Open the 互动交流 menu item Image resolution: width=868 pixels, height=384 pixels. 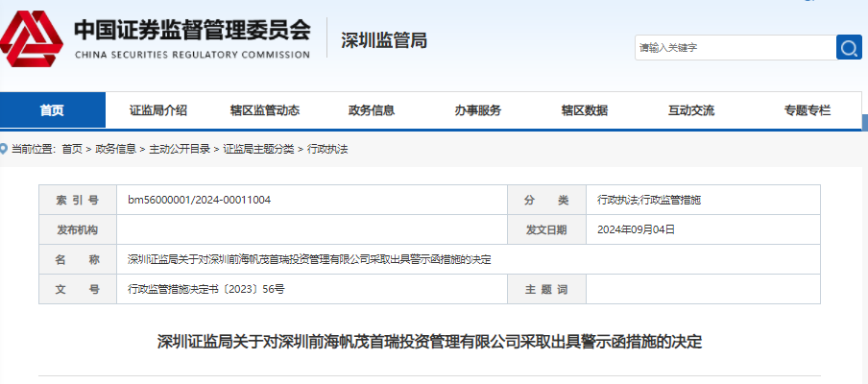click(691, 110)
